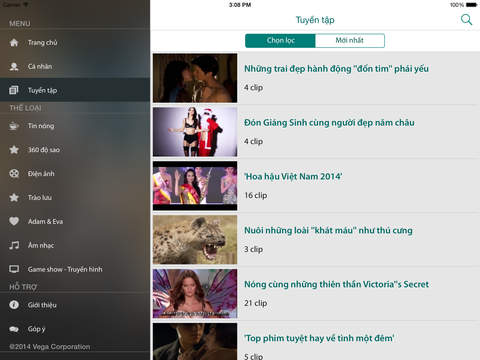This screenshot has height=360, width=480.
Task: Open Game show - Truyền hình category
Action: pyautogui.click(x=75, y=269)
